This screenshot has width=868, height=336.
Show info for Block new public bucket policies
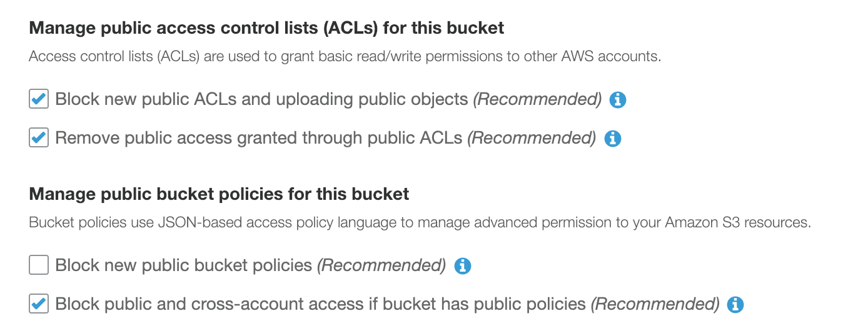tap(462, 266)
